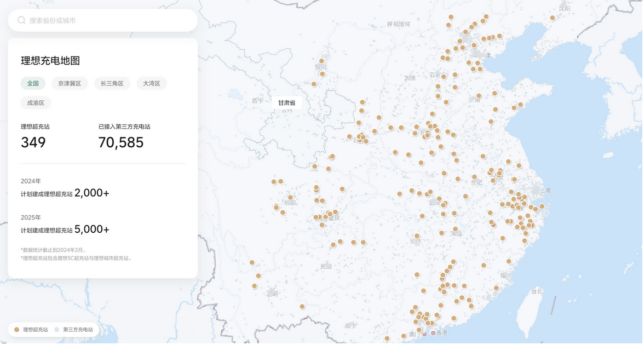Image resolution: width=644 pixels, height=345 pixels.
Task: Click the search magnifier icon
Action: click(x=21, y=20)
